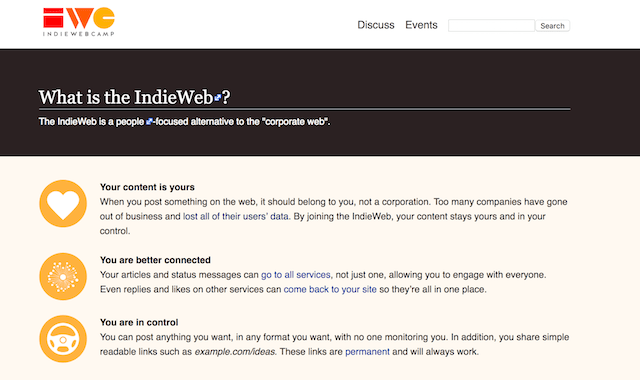Follow the 'come back to your site' link
The image size is (640, 380).
(x=330, y=289)
